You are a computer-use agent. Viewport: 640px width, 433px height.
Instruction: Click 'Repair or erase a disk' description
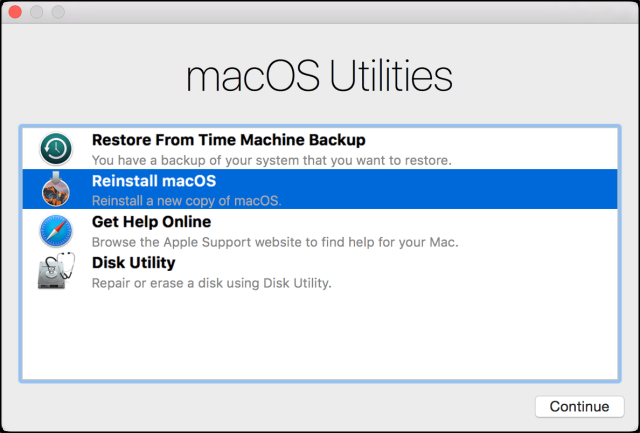(x=211, y=283)
